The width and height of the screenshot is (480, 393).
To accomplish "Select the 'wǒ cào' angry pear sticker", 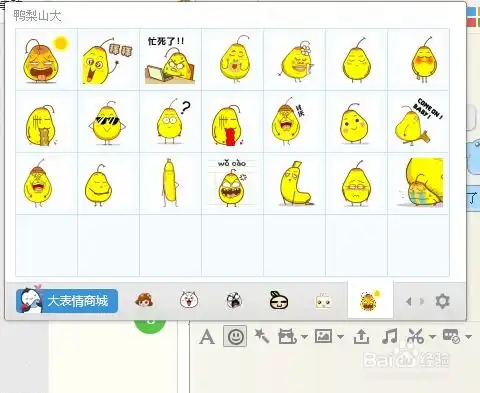I will pos(232,184).
